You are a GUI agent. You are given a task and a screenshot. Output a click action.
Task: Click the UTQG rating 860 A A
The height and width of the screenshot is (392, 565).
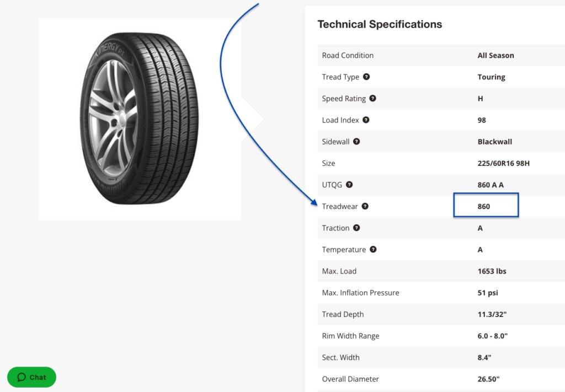491,185
